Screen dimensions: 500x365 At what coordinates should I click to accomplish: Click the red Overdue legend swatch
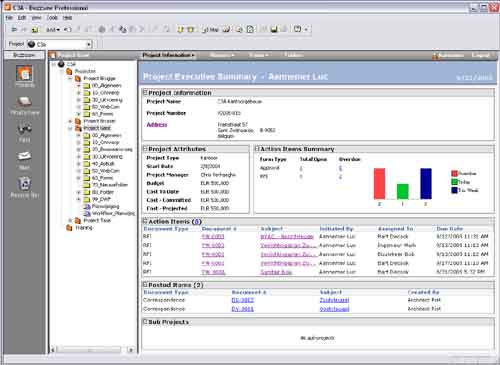coord(454,174)
